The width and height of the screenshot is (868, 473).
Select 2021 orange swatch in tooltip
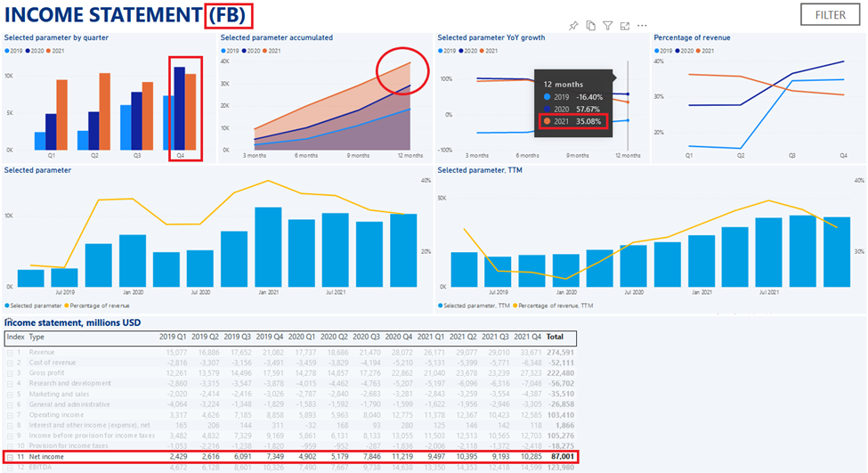(x=546, y=120)
